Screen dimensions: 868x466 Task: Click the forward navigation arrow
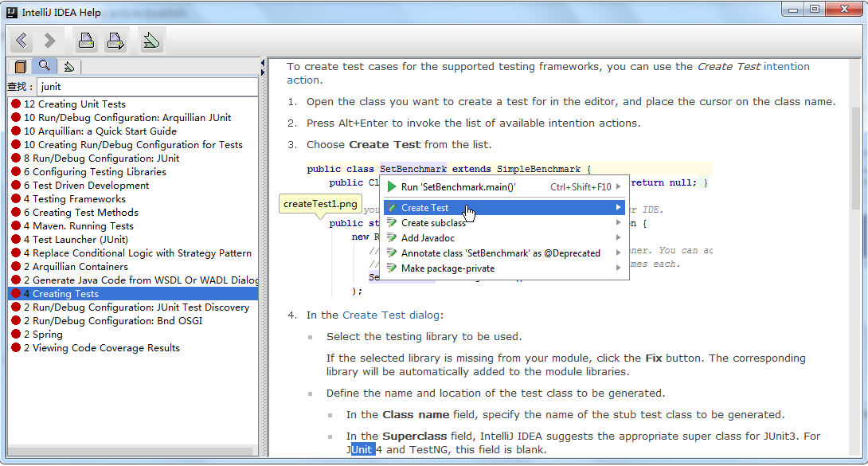(x=50, y=40)
